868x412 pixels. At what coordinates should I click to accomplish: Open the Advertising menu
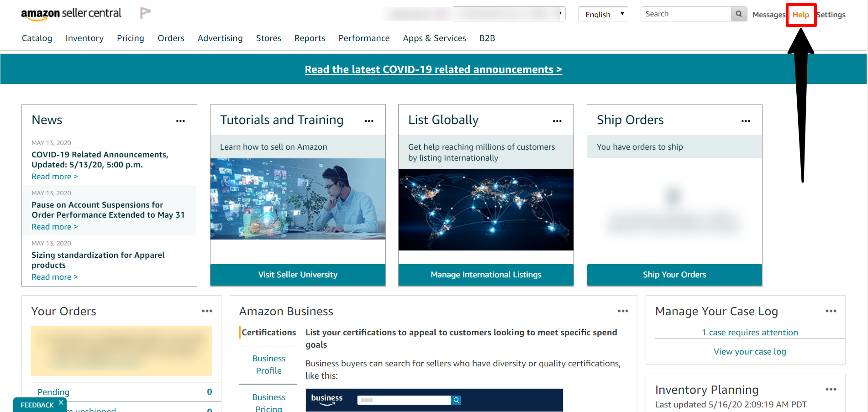[x=220, y=38]
